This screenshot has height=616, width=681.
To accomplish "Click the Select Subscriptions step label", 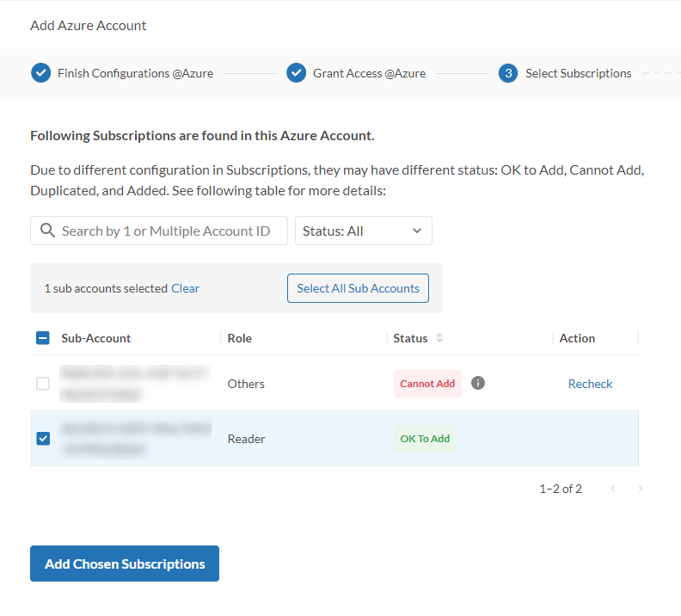I will pos(578,73).
